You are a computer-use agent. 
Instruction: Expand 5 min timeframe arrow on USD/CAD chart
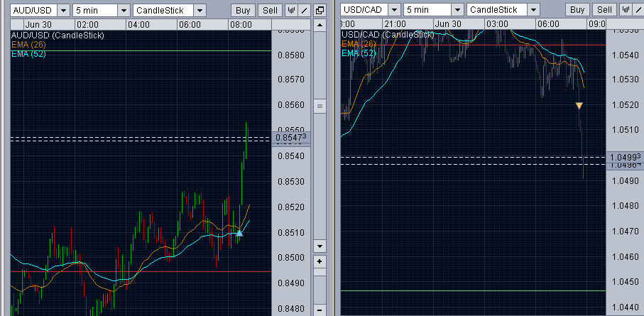(457, 10)
